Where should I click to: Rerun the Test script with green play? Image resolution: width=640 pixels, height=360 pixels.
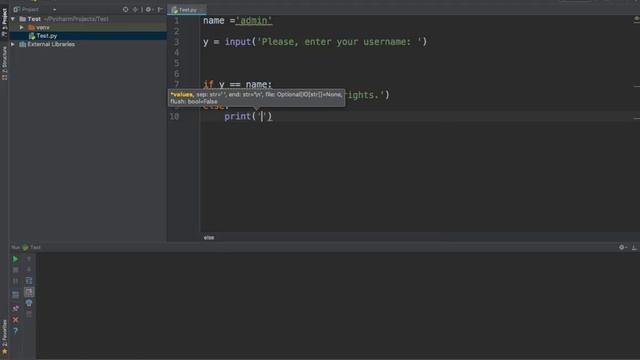click(15, 259)
